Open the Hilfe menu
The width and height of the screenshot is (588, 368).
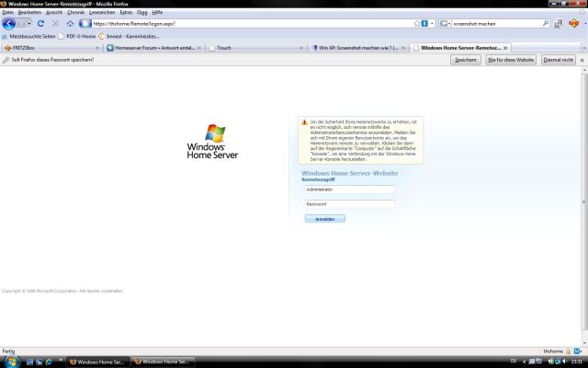pos(157,12)
